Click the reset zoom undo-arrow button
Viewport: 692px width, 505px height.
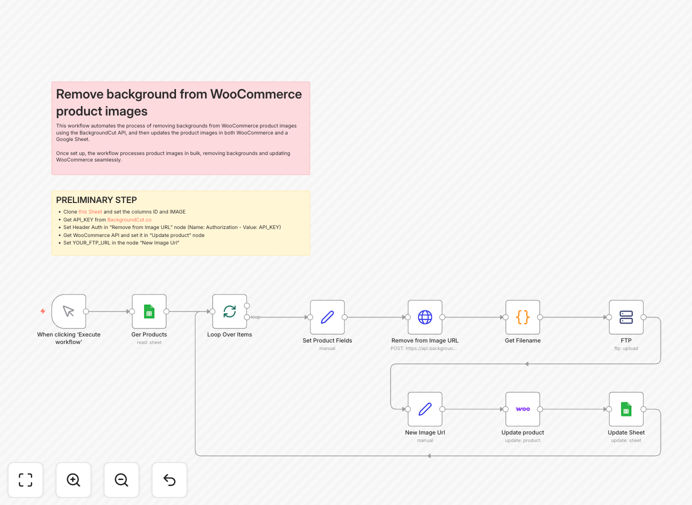point(169,480)
